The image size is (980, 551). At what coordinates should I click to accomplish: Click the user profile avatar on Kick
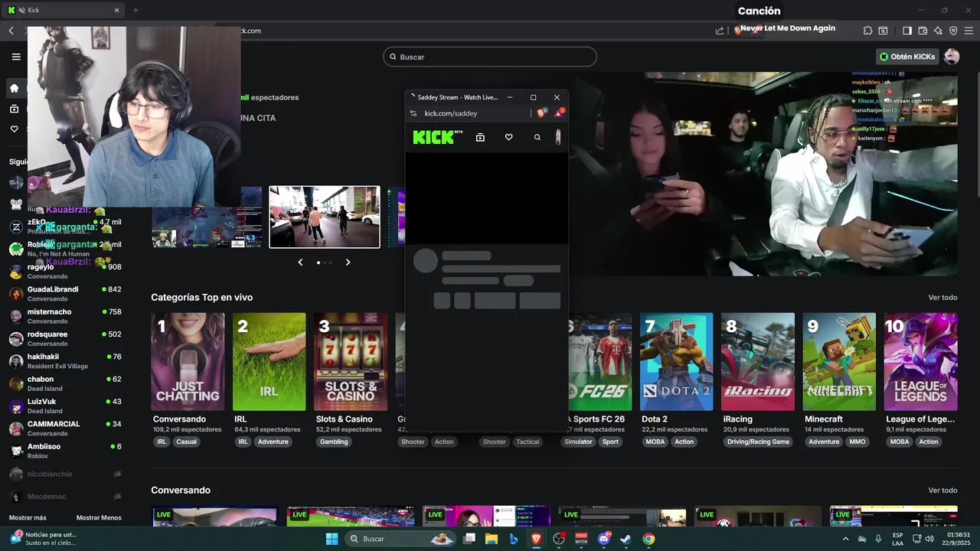[952, 57]
